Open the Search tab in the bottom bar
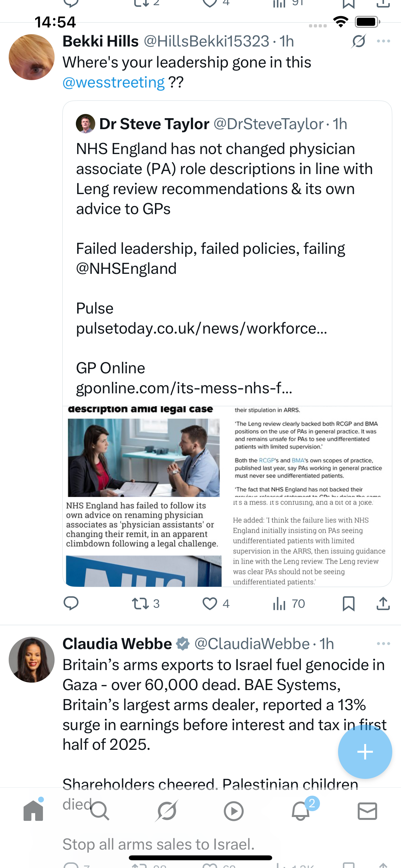 (x=100, y=811)
